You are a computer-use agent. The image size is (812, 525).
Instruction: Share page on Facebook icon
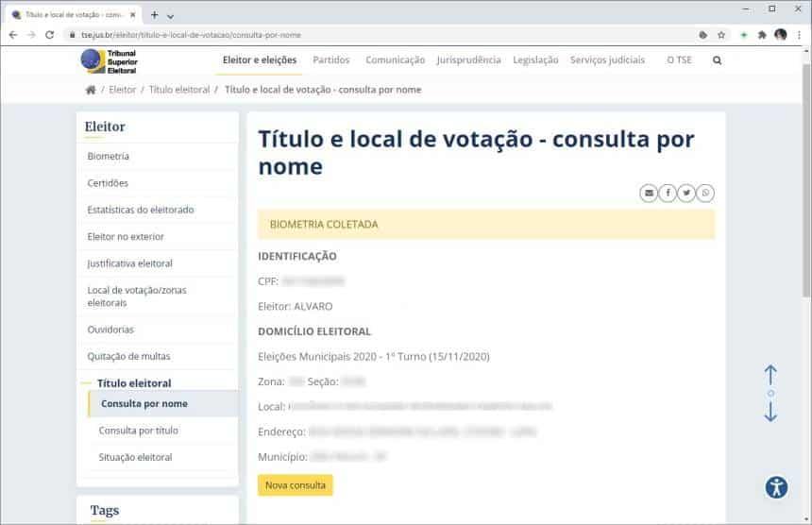[x=668, y=194]
